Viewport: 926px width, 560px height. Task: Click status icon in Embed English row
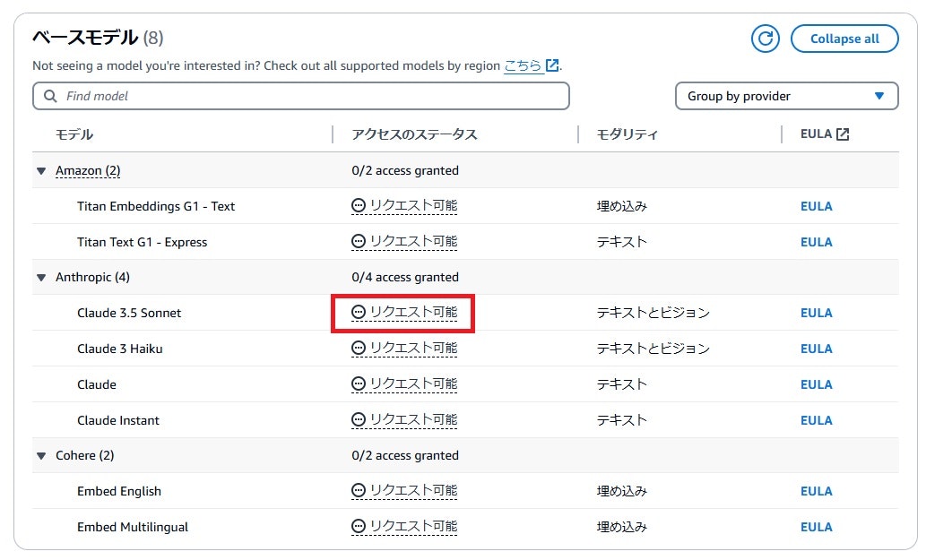click(x=359, y=490)
